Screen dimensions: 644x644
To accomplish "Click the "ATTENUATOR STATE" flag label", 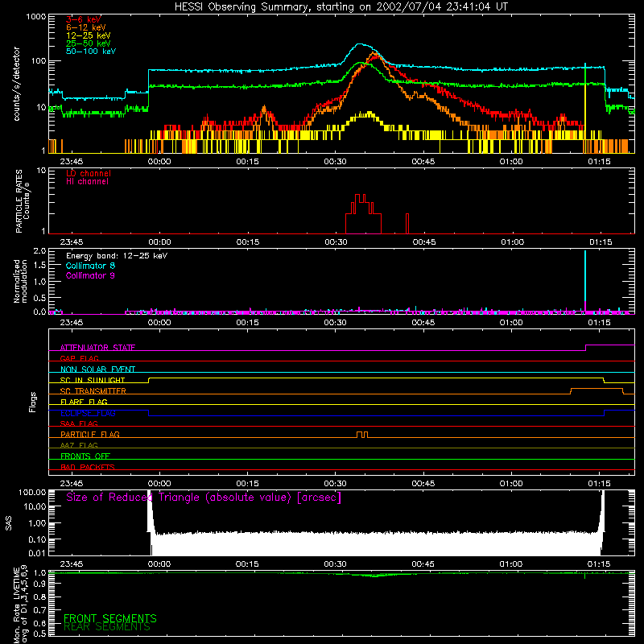I will (97, 348).
